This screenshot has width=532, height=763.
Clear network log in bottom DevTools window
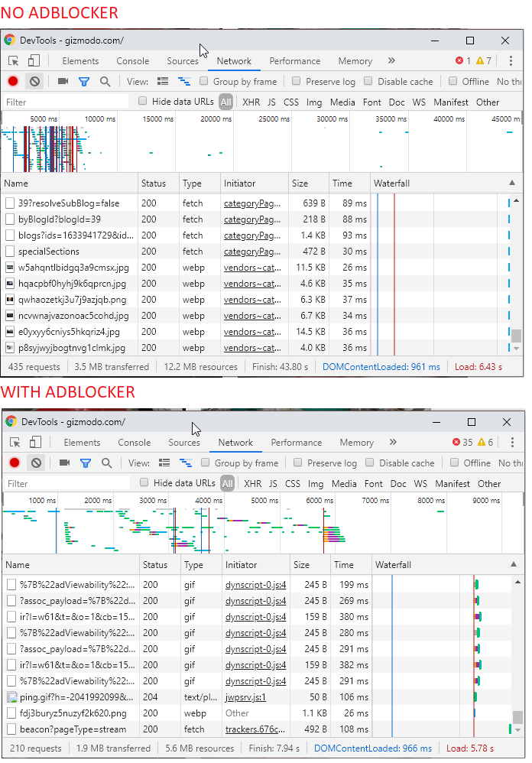click(36, 463)
